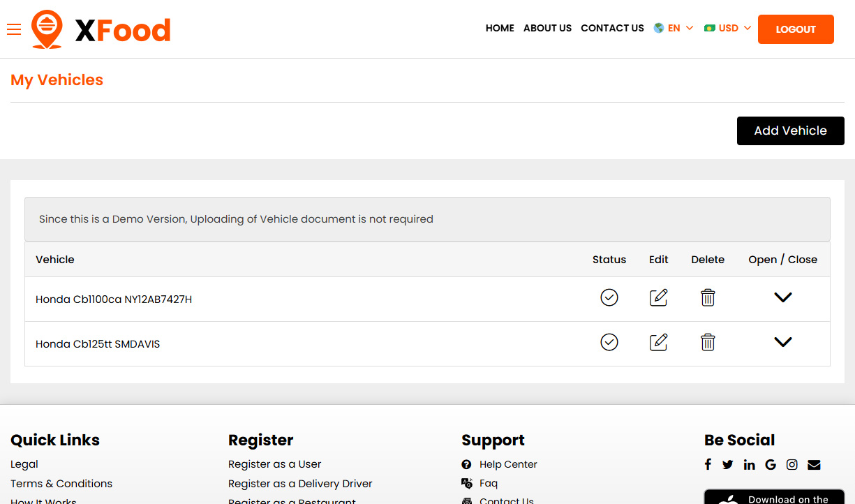Delete the Honda Cb125tt SMDAVIS vehicle

(708, 343)
